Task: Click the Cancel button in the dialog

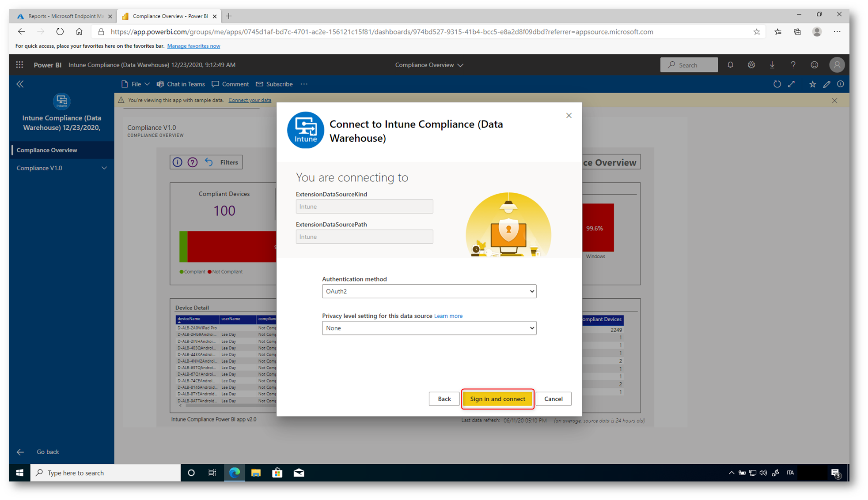Action: 553,399
